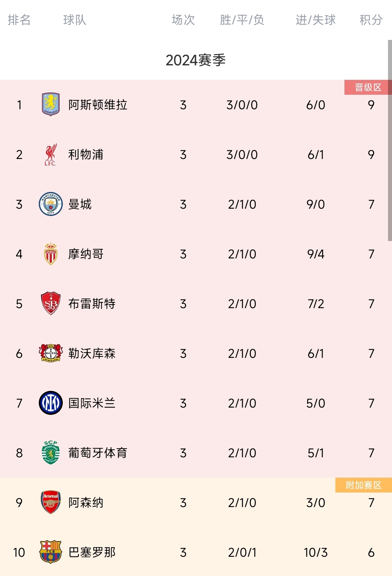The width and height of the screenshot is (392, 576).
Task: Tap the 积分 column header
Action: click(371, 20)
